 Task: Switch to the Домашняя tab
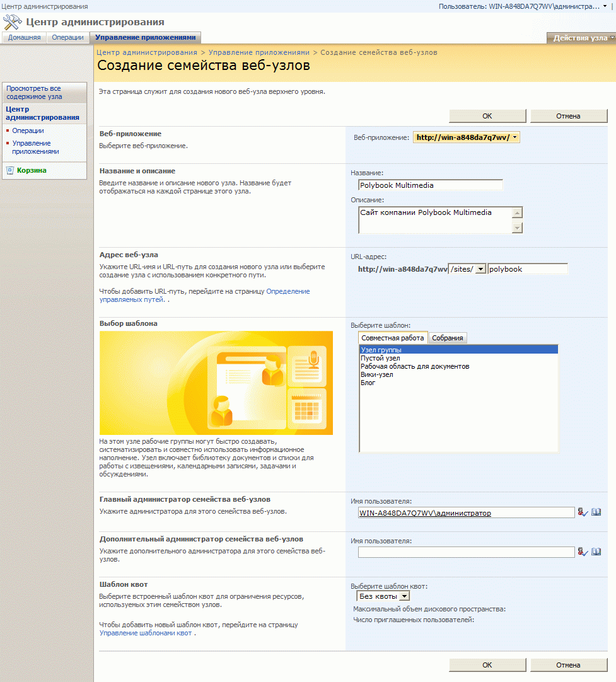click(x=25, y=37)
